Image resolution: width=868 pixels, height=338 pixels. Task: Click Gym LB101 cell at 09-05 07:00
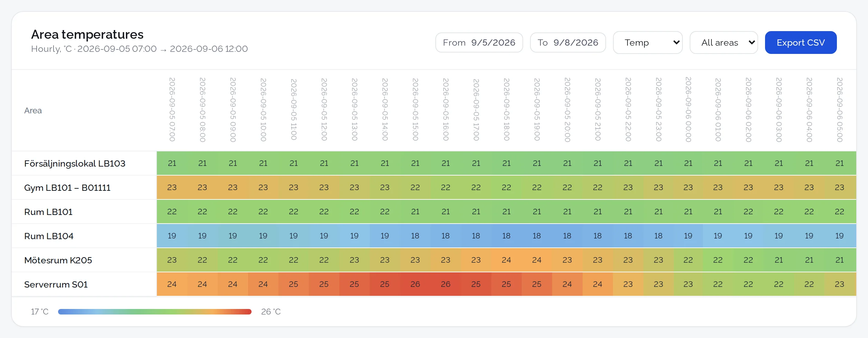pyautogui.click(x=172, y=187)
